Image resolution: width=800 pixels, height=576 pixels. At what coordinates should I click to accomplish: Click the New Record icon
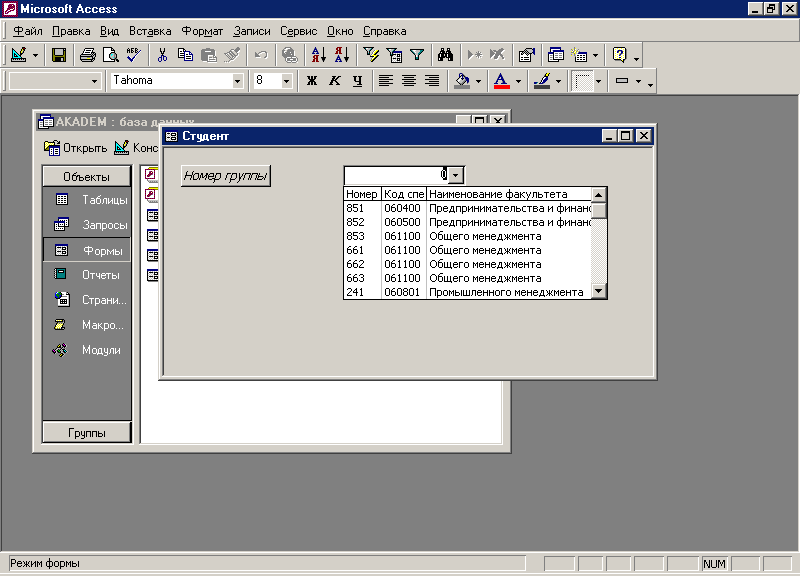474,55
